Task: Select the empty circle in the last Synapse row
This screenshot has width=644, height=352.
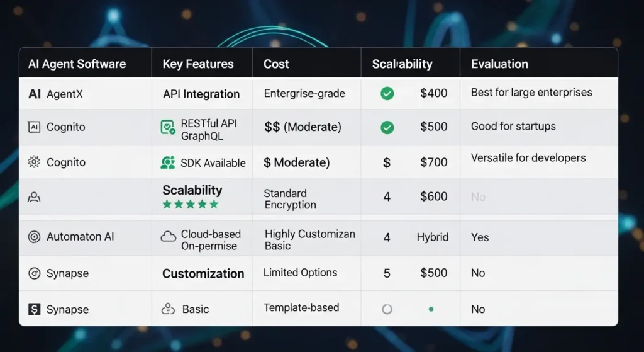Action: (387, 309)
